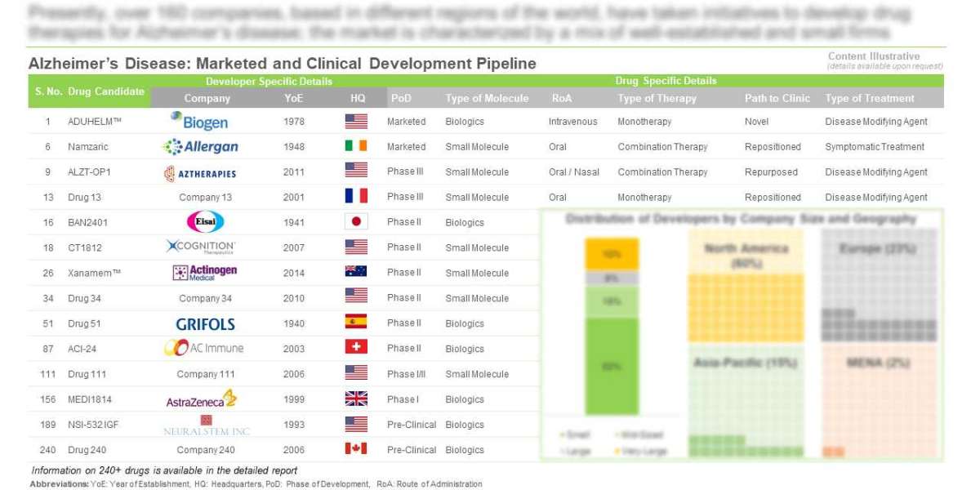980x490 pixels.
Task: Click the Biogen company logo
Action: [199, 121]
